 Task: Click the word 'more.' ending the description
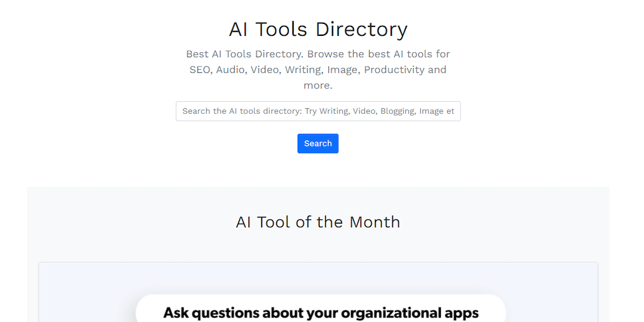point(318,86)
